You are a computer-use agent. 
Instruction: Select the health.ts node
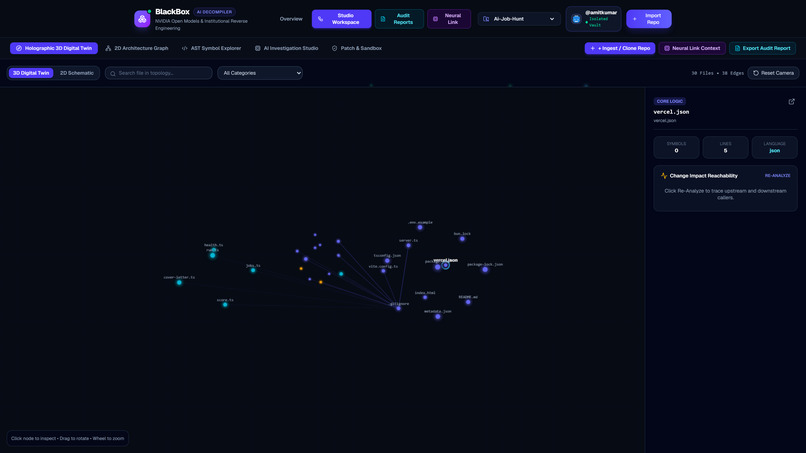coord(213,250)
